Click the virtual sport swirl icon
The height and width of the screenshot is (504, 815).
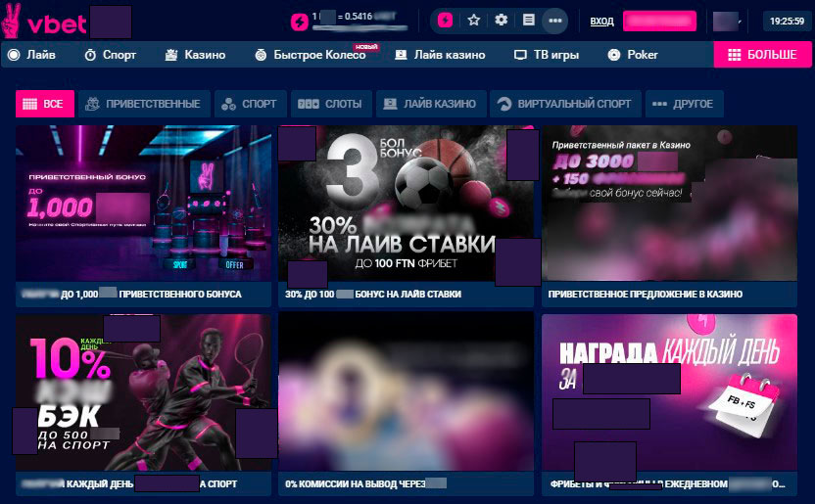pyautogui.click(x=504, y=104)
